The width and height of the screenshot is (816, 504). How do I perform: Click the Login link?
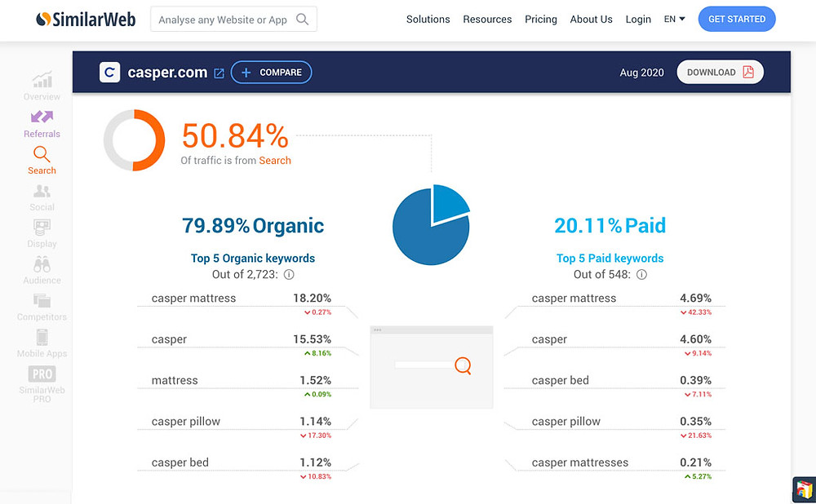tap(638, 20)
